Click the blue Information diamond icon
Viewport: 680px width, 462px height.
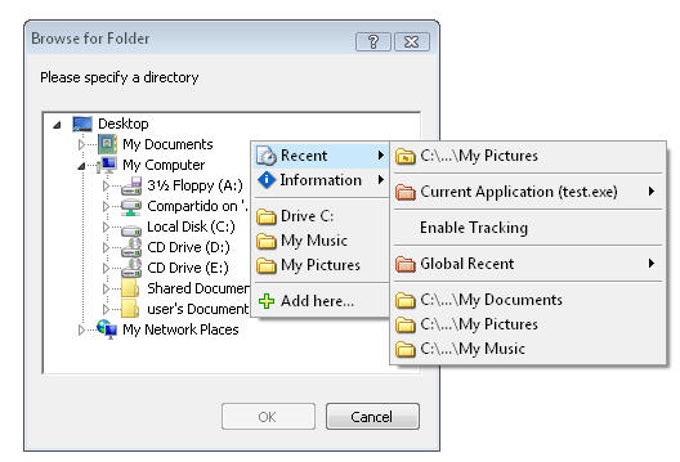click(x=266, y=180)
